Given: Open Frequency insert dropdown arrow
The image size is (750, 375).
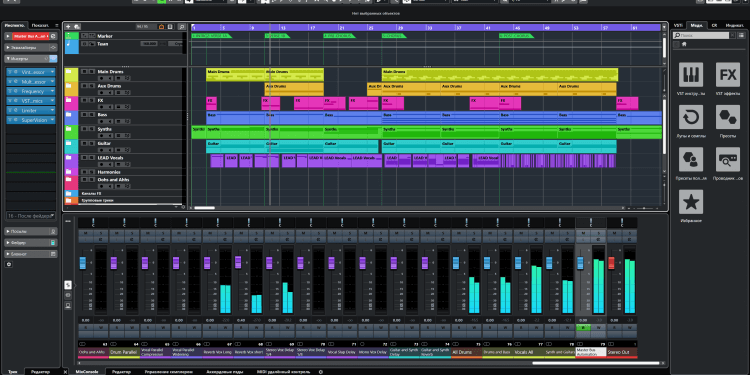Looking at the screenshot, I should [x=52, y=91].
